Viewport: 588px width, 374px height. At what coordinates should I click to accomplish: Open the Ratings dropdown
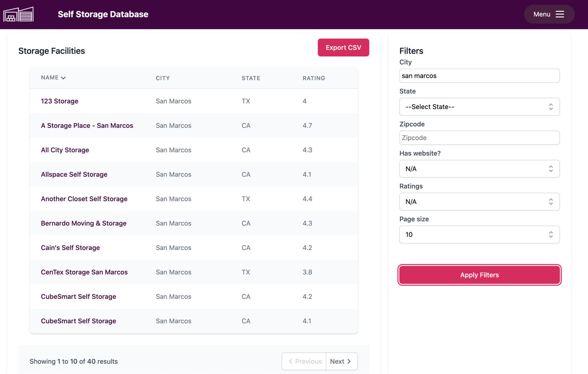click(479, 202)
